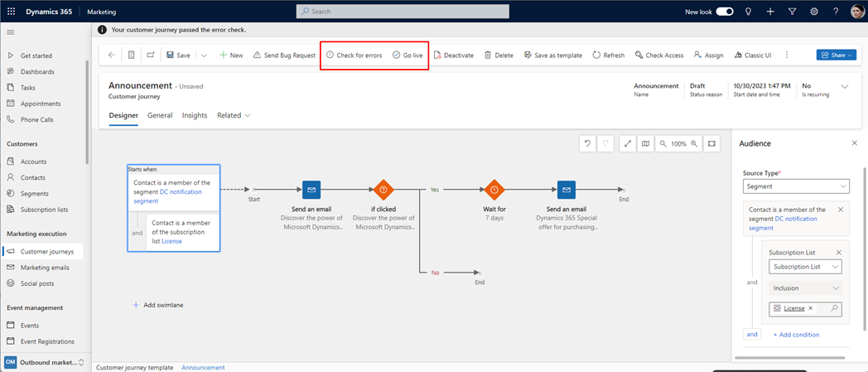Click the and operator button in Audience

tap(752, 335)
